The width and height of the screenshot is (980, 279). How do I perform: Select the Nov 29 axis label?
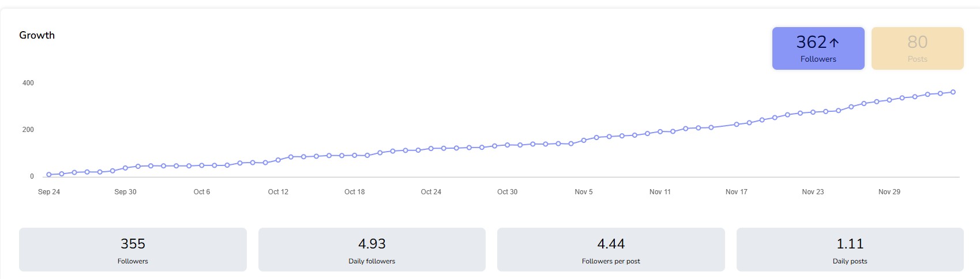click(889, 192)
